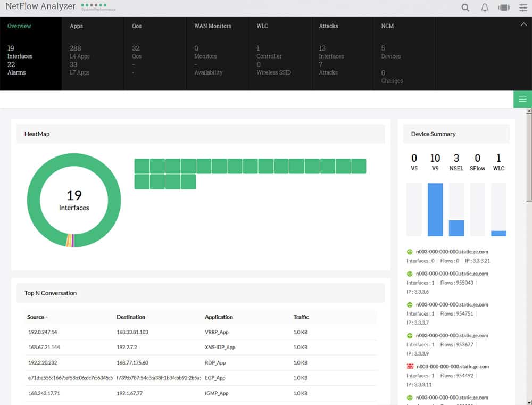
Task: Click green status icon for IP 3.3.3.21 device
Action: [x=410, y=252]
